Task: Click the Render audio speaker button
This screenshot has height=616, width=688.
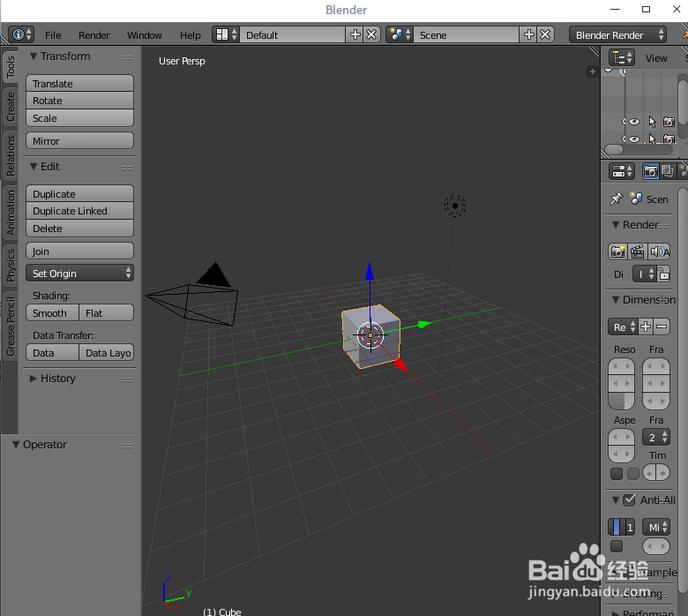Action: [x=660, y=252]
